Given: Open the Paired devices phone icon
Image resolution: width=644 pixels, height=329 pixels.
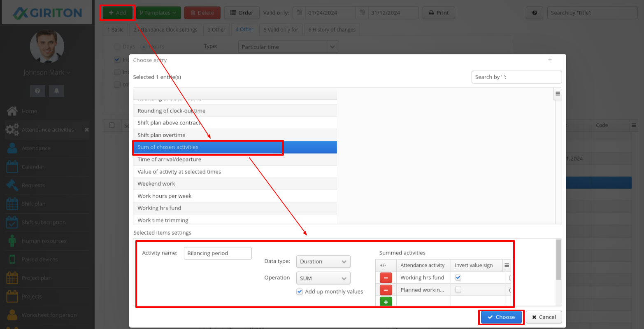Looking at the screenshot, I should coord(12,259).
